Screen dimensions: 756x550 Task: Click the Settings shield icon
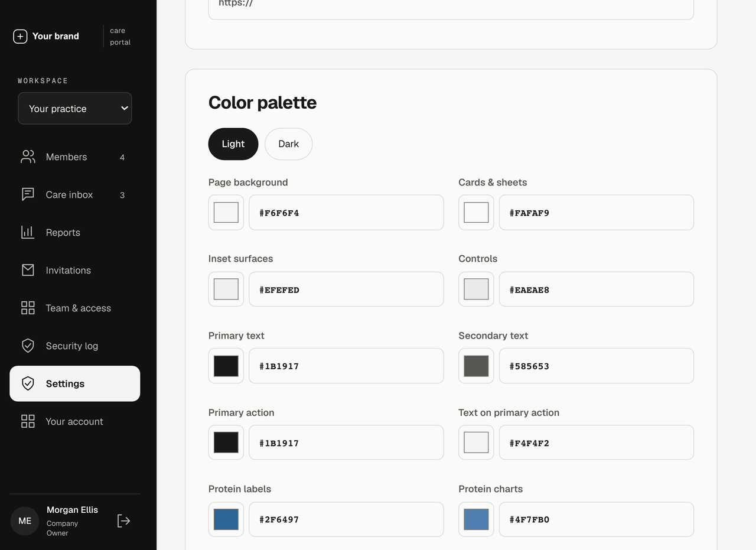coord(28,383)
